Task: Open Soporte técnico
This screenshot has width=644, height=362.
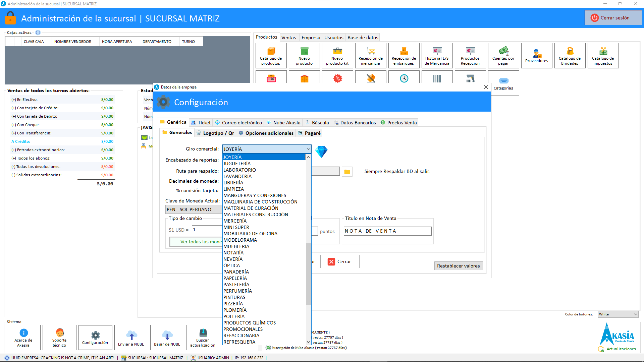Action: click(x=59, y=337)
